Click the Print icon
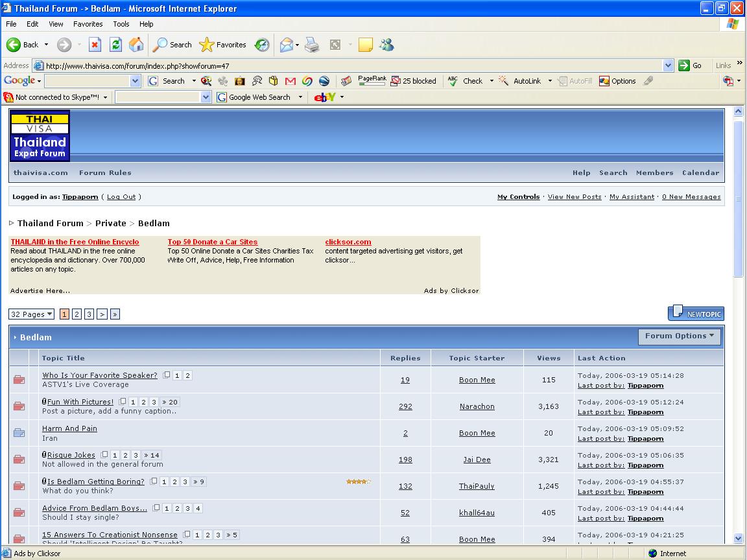Viewport: 747px width, 560px height. [312, 45]
